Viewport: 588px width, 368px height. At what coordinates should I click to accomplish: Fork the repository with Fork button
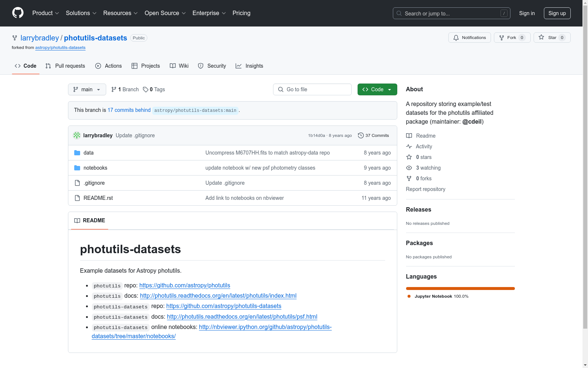click(512, 38)
